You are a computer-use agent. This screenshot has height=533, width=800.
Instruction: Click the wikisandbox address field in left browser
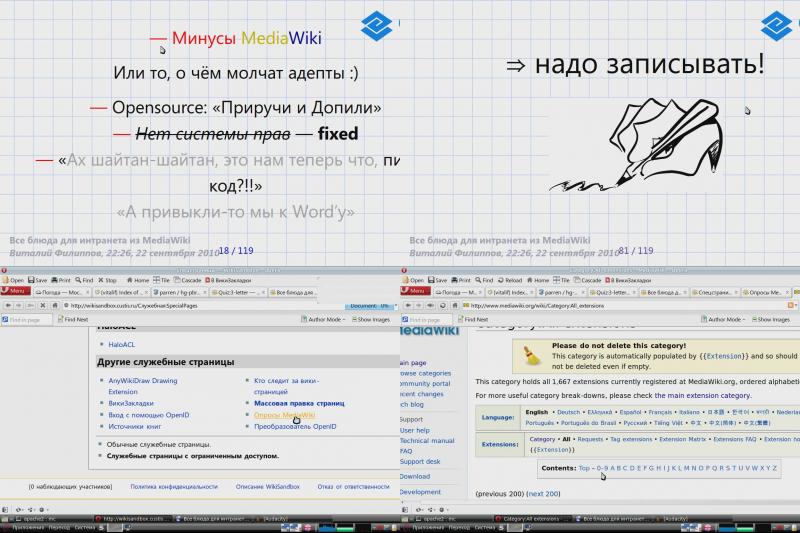click(204, 306)
